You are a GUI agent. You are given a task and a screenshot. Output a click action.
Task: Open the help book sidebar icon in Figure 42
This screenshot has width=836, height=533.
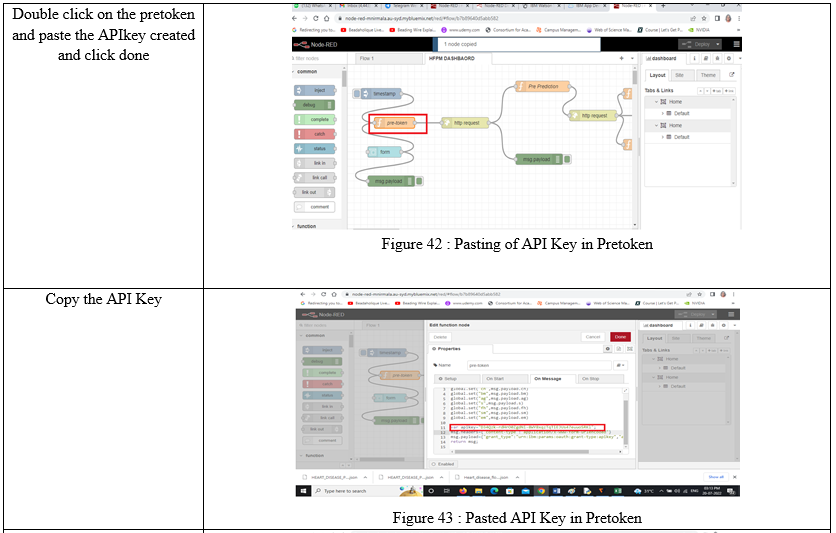coord(706,58)
